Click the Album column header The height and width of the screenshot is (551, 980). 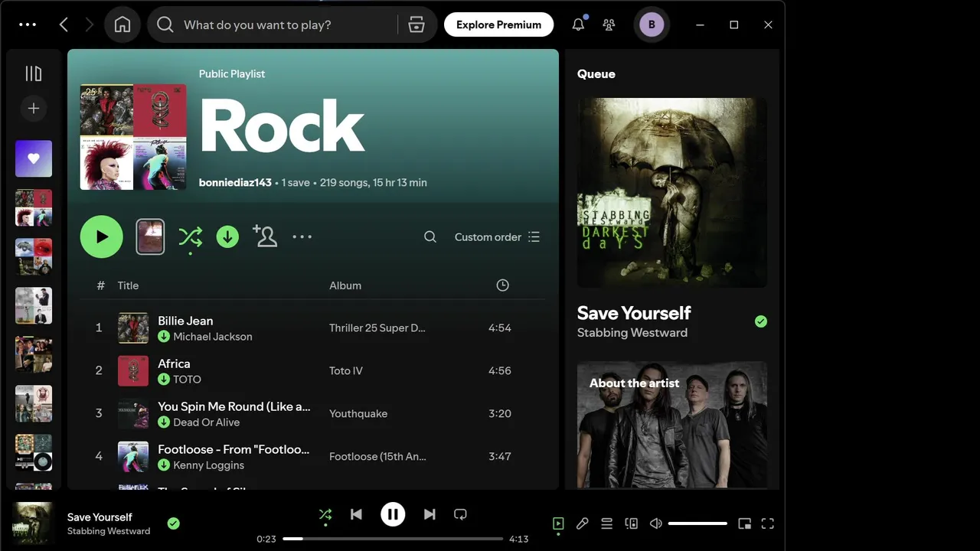point(345,285)
